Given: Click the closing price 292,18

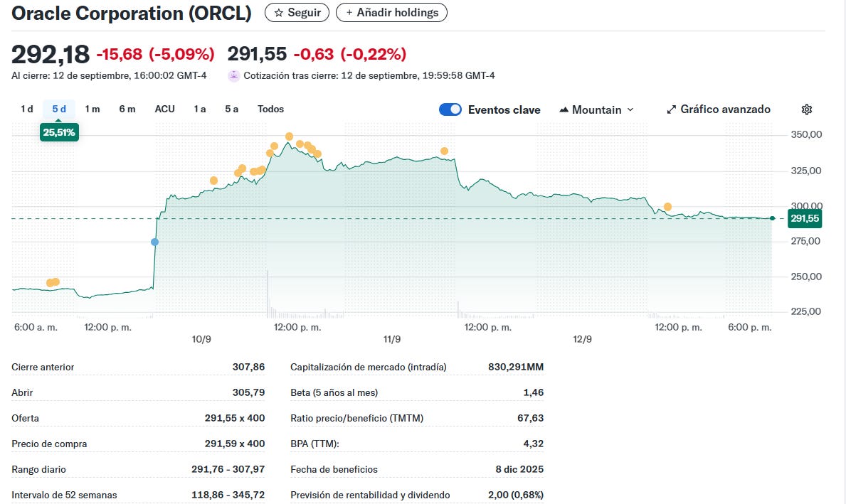Looking at the screenshot, I should pyautogui.click(x=51, y=54).
